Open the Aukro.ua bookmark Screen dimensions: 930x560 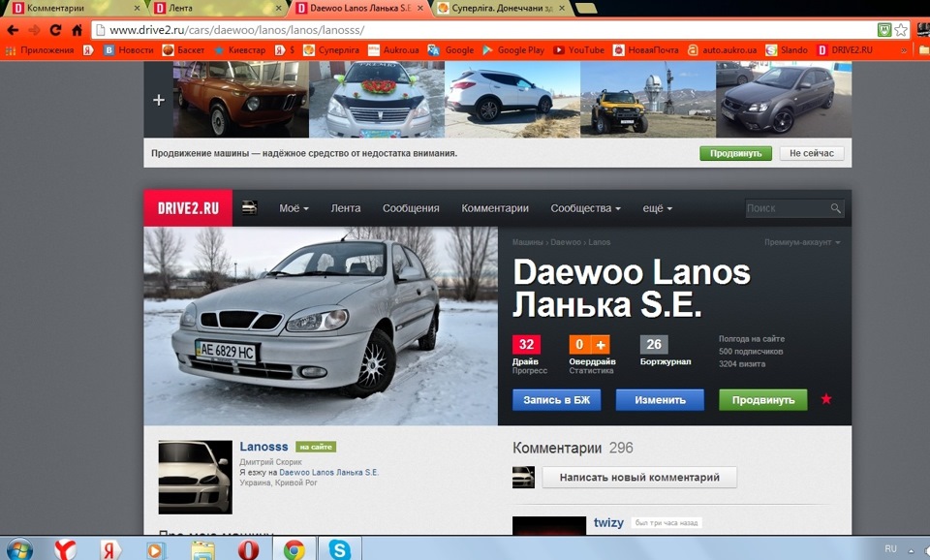click(394, 50)
